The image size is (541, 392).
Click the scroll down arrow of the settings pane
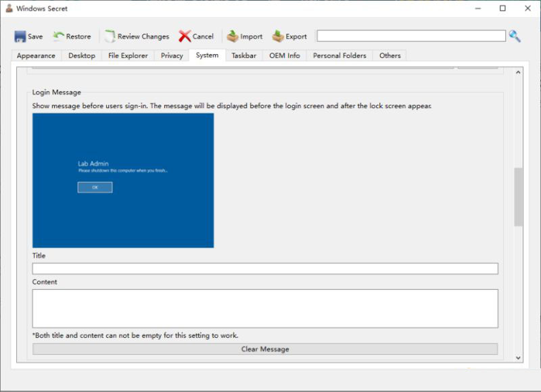pos(518,358)
